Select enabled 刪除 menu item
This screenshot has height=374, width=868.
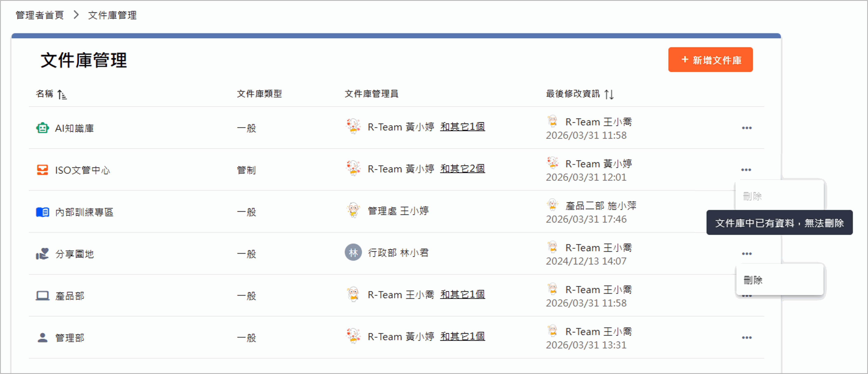coord(753,280)
